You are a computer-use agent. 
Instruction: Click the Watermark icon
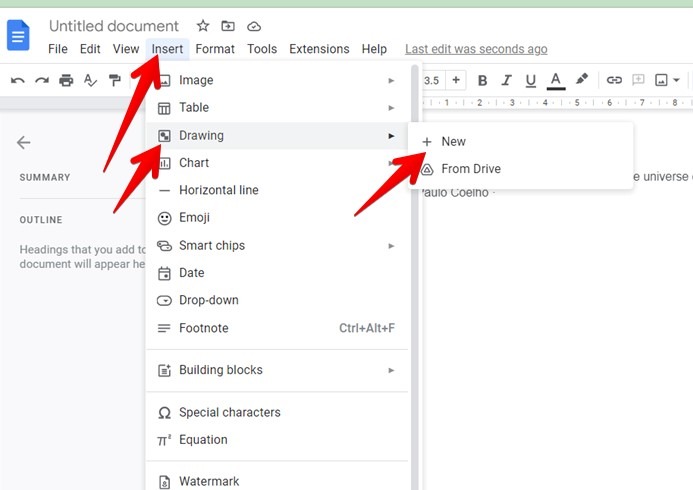coord(164,482)
